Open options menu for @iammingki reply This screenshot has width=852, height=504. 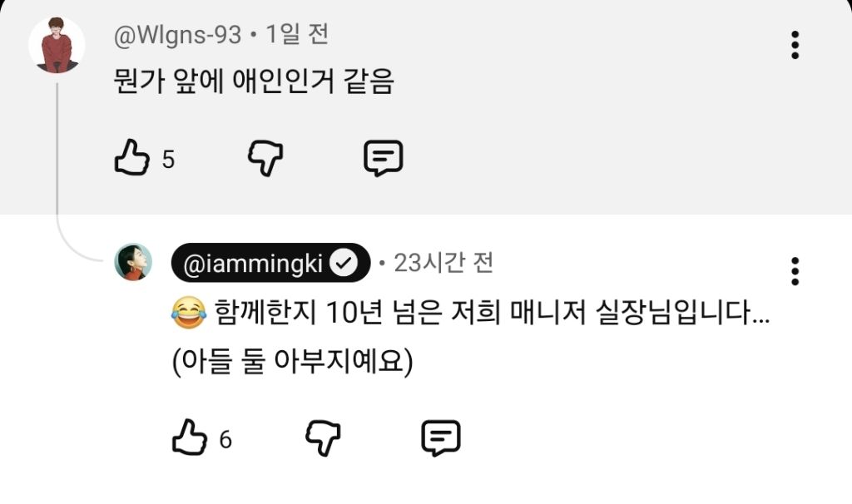[x=795, y=271]
